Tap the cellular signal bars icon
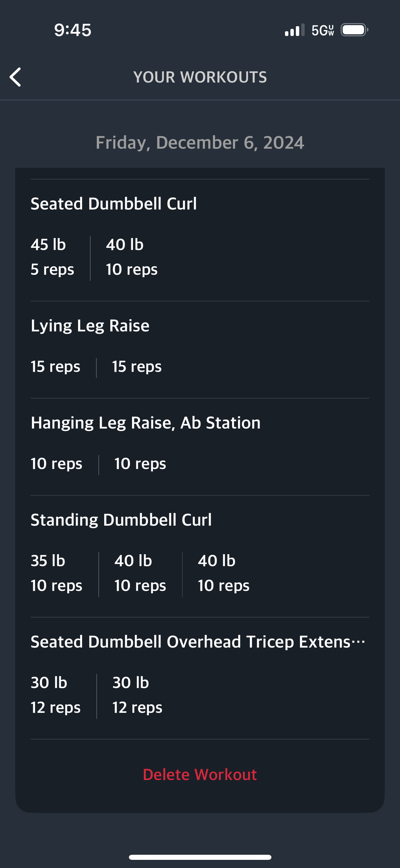 tap(294, 30)
